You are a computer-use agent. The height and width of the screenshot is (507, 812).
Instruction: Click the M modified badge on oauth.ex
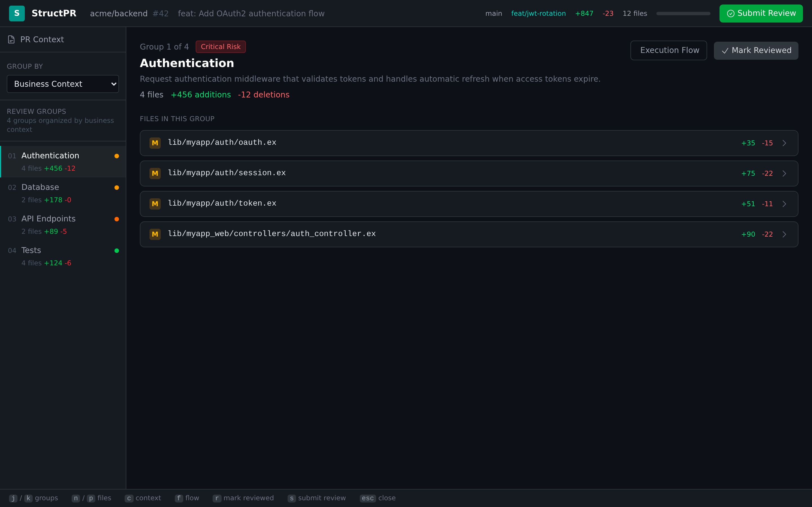(155, 143)
